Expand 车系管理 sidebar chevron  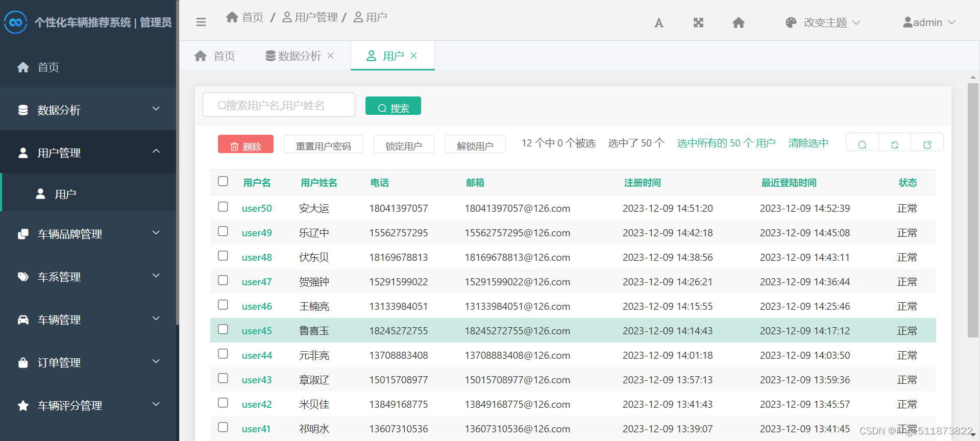click(x=156, y=276)
